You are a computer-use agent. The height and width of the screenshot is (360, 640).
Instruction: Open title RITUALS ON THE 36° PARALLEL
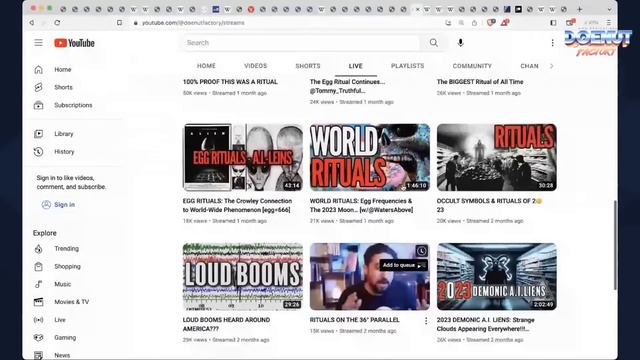coord(354,320)
